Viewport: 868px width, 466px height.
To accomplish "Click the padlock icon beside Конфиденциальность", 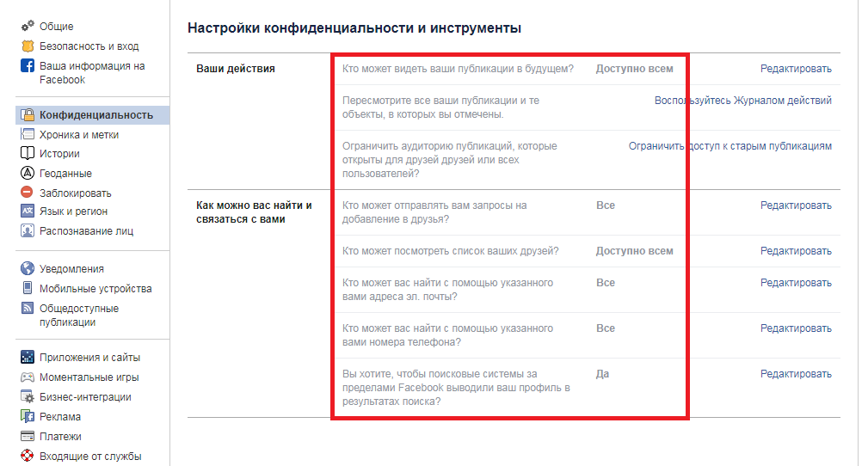I will click(x=28, y=114).
